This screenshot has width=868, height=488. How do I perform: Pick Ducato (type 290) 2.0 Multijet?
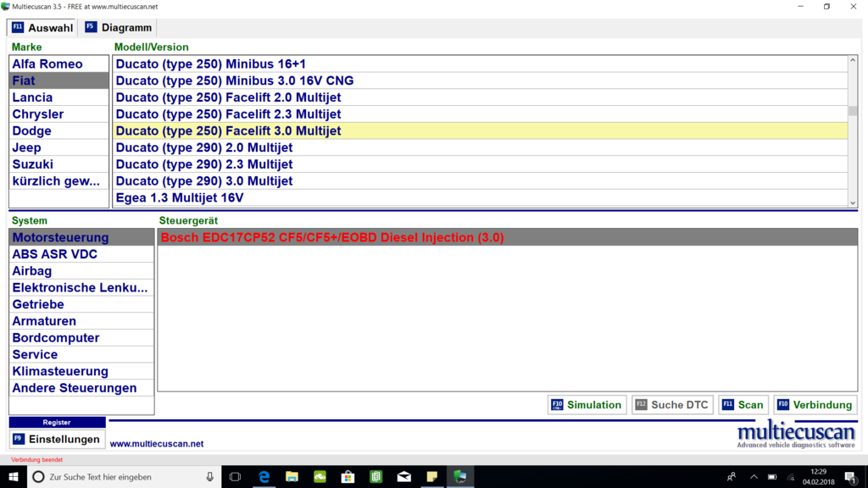[x=480, y=147]
